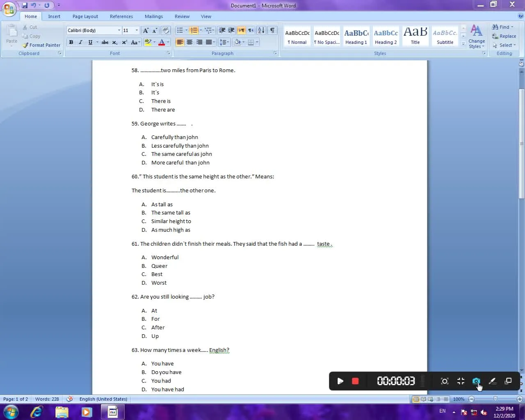
Task: Click the zoom slider handle
Action: (495, 399)
